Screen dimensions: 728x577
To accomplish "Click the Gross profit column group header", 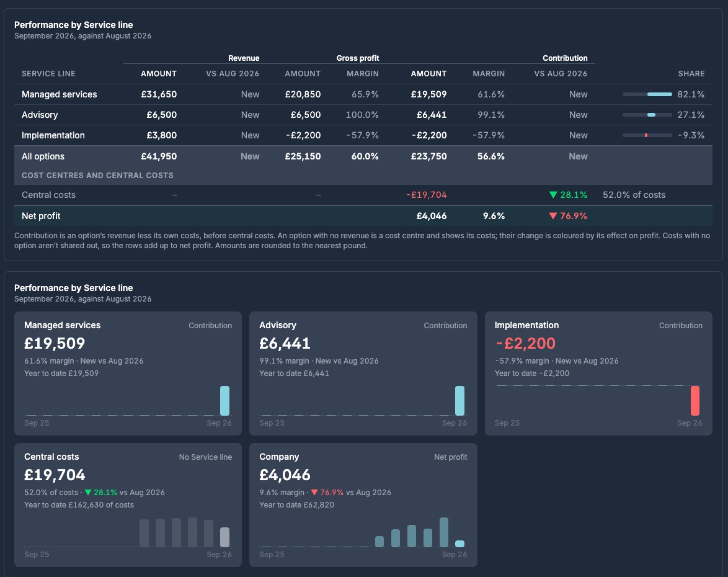I will click(x=358, y=58).
